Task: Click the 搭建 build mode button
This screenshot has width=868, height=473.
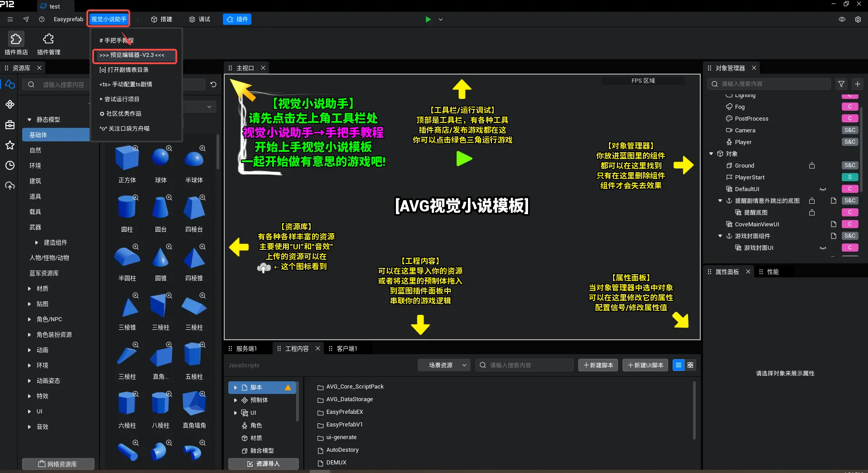Action: point(162,19)
